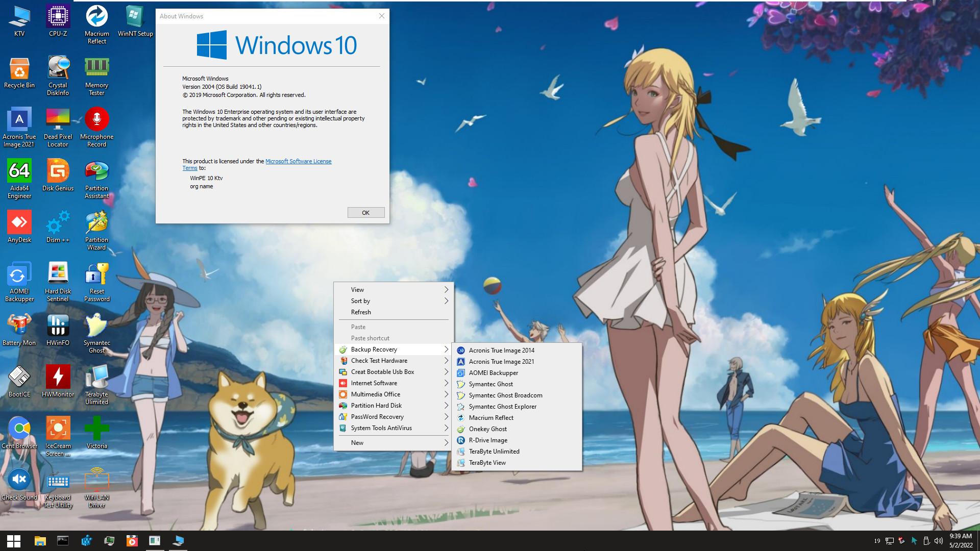Open the Start menu

[x=14, y=541]
